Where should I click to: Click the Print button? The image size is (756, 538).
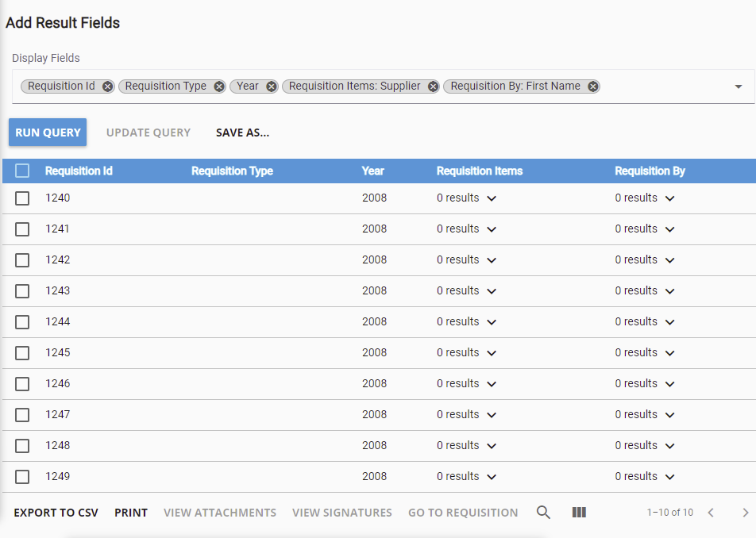[x=131, y=513]
